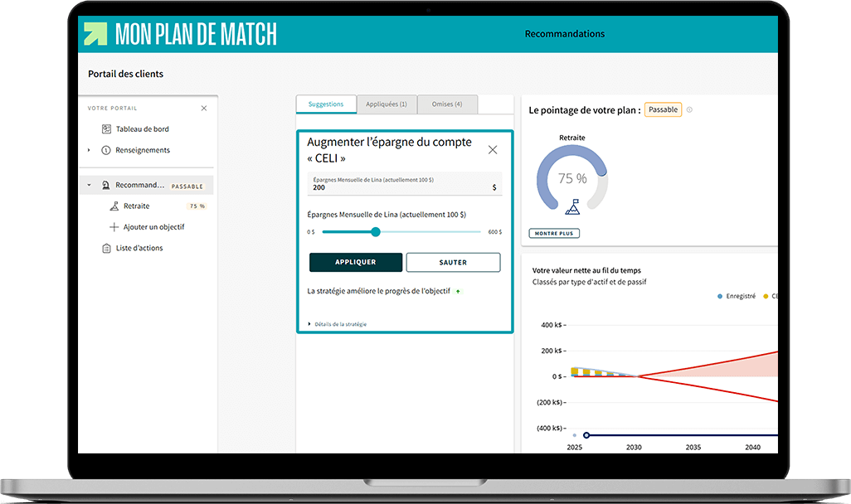Click the Retraite mountain flag sidebar icon
The height and width of the screenshot is (504, 851).
pyautogui.click(x=114, y=206)
